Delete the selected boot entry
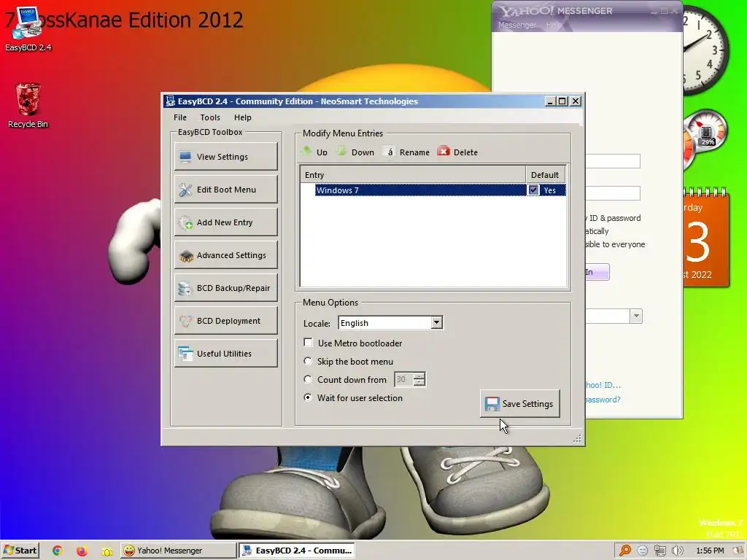This screenshot has height=560, width=747. point(457,152)
